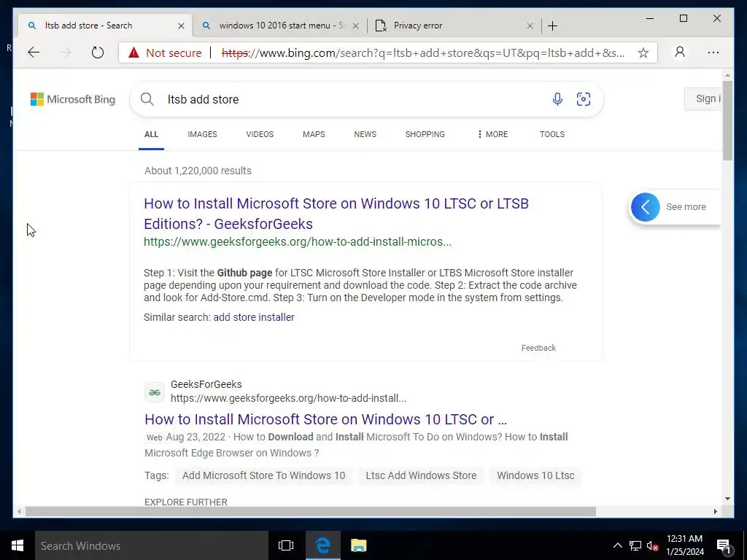Click the 'EXPLORE FURTHER' heading

[186, 502]
